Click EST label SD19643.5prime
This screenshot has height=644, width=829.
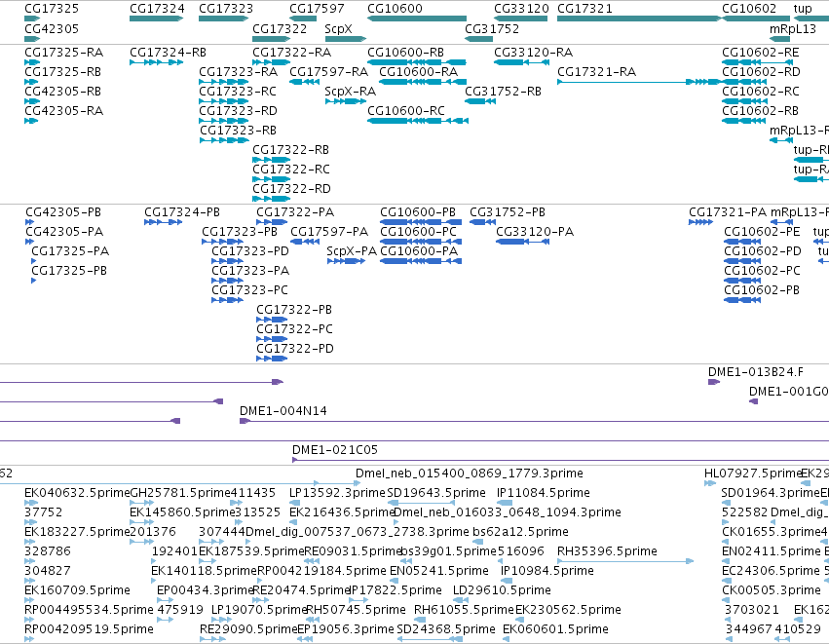436,493
